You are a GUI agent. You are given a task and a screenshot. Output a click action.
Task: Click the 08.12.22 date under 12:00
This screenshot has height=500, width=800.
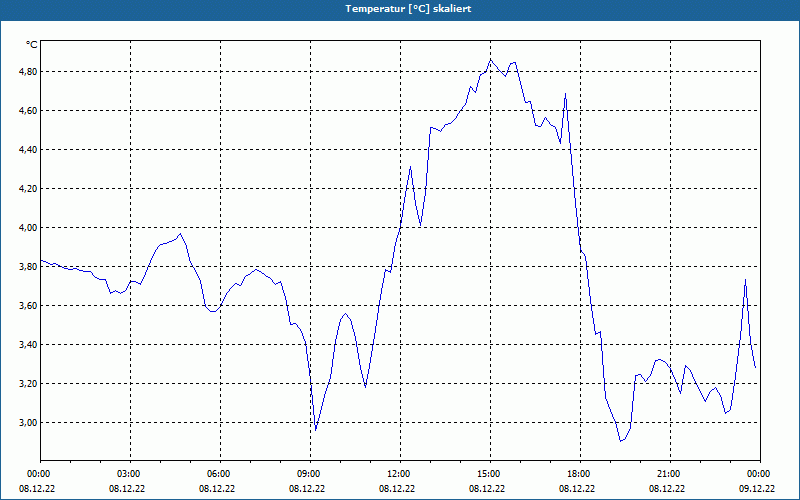pyautogui.click(x=397, y=489)
